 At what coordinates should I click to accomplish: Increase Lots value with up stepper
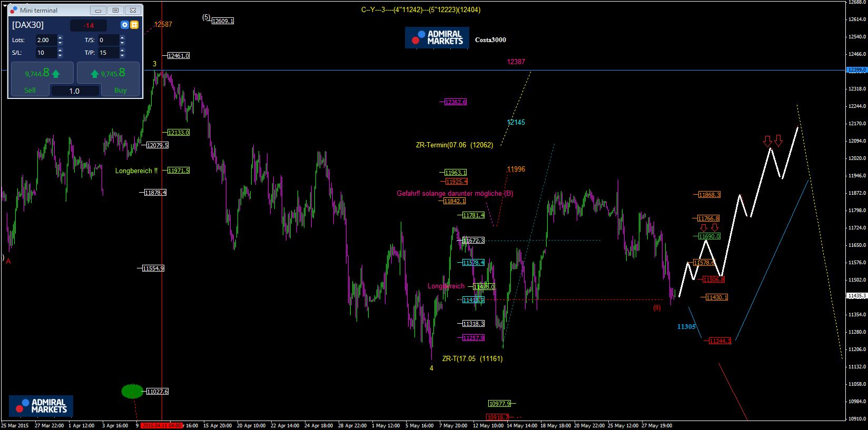(x=60, y=37)
